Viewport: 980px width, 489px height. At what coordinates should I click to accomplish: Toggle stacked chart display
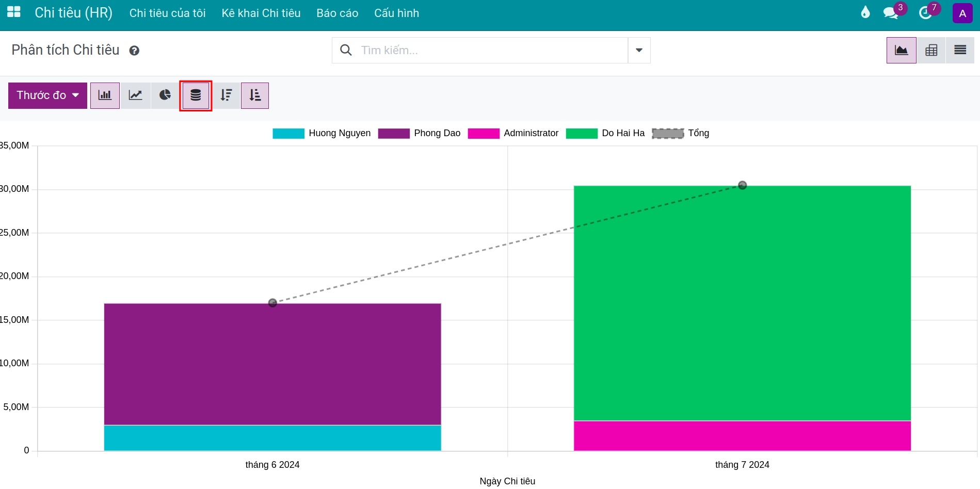pyautogui.click(x=196, y=95)
